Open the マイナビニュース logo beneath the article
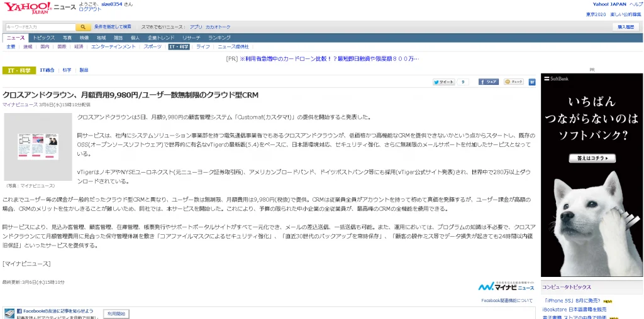The width and height of the screenshot is (644, 319). 506,286
